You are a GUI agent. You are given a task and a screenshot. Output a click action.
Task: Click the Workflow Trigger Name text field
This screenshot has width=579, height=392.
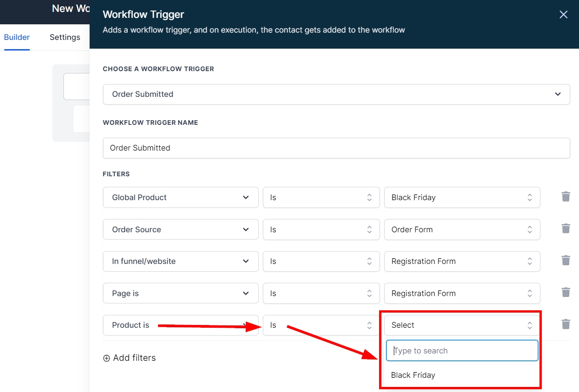coord(336,148)
